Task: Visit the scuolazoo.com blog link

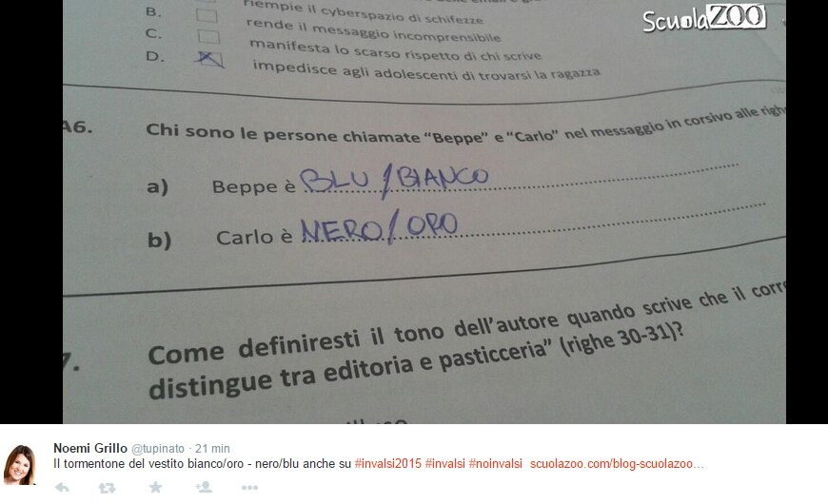Action: (x=617, y=464)
